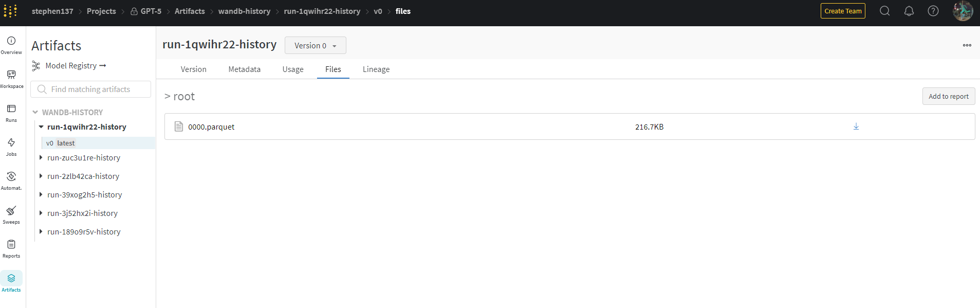Click the search magnifier in top bar
This screenshot has height=308, width=980.
(884, 11)
